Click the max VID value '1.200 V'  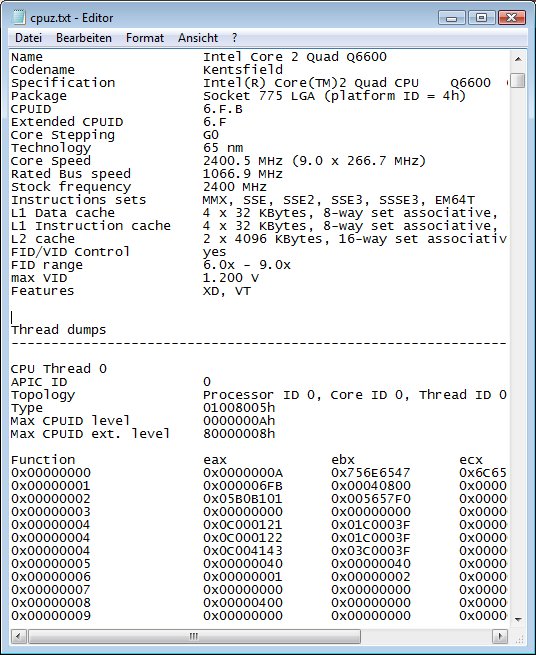[231, 278]
